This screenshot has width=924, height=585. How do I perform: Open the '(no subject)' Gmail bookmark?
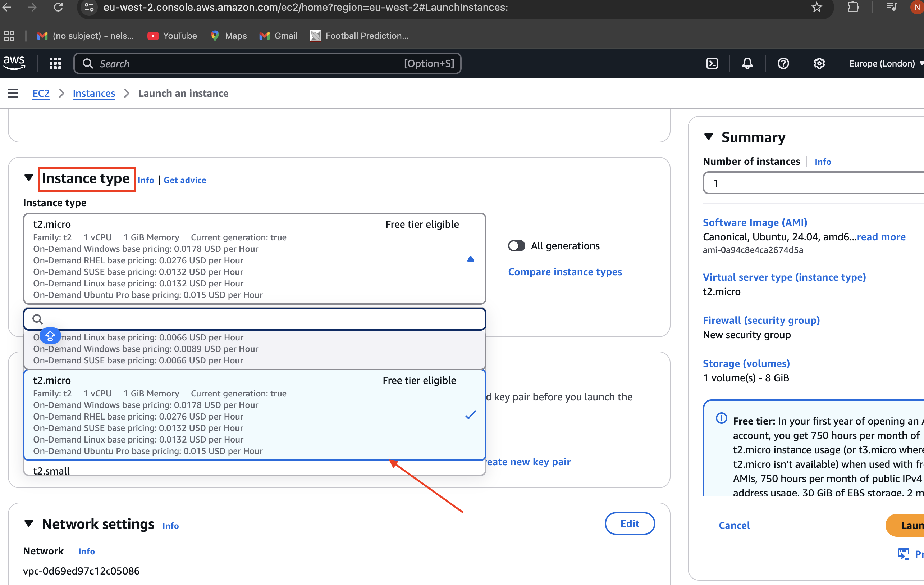pos(85,36)
